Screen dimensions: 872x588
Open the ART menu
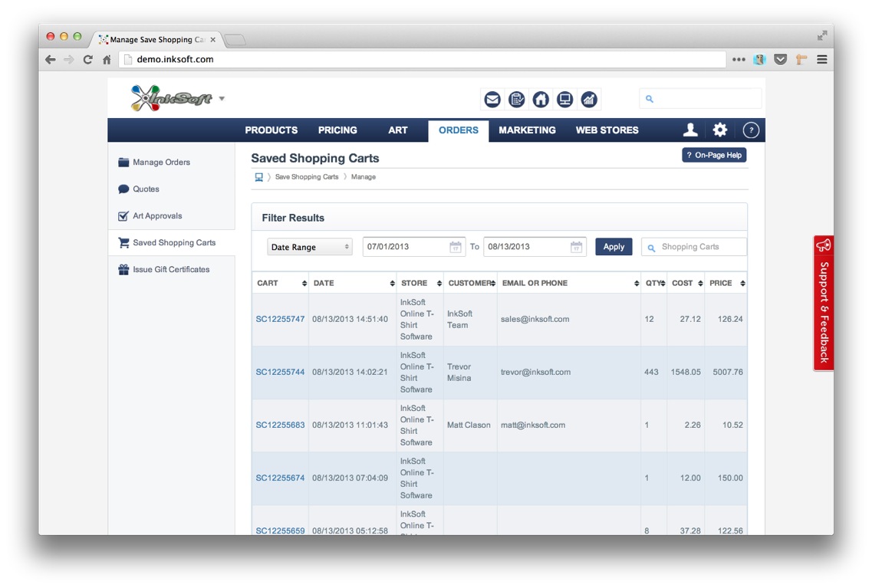(x=397, y=130)
